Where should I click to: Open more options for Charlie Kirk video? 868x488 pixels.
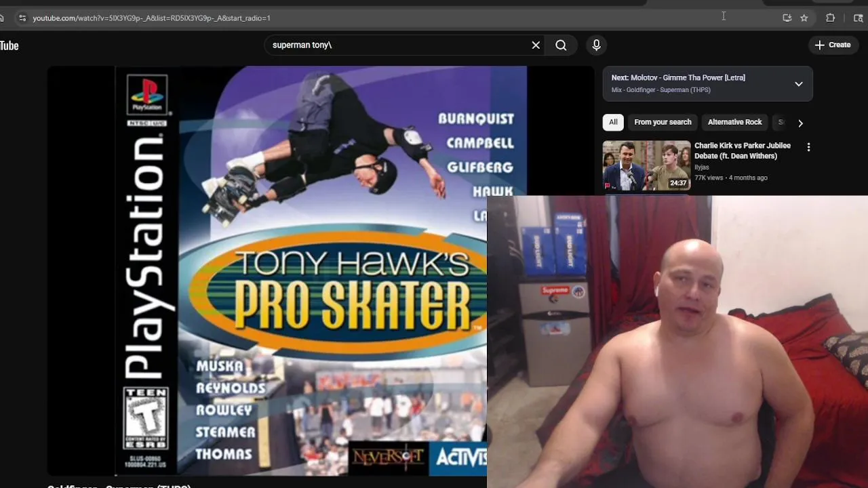coord(808,147)
